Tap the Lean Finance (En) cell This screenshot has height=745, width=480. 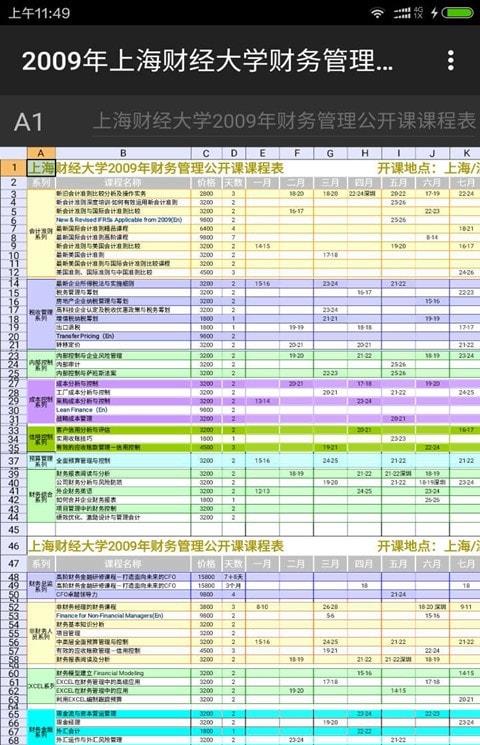point(123,410)
